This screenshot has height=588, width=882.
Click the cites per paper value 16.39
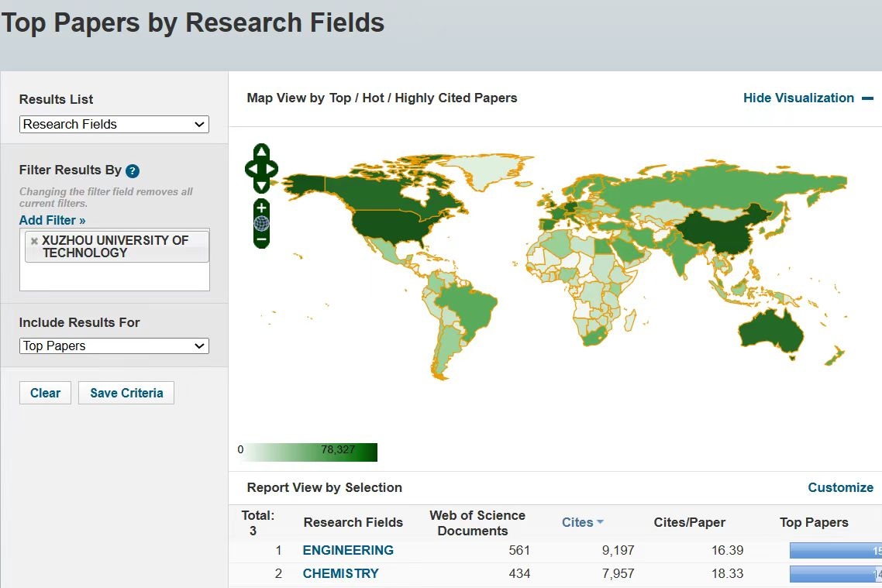(x=727, y=550)
